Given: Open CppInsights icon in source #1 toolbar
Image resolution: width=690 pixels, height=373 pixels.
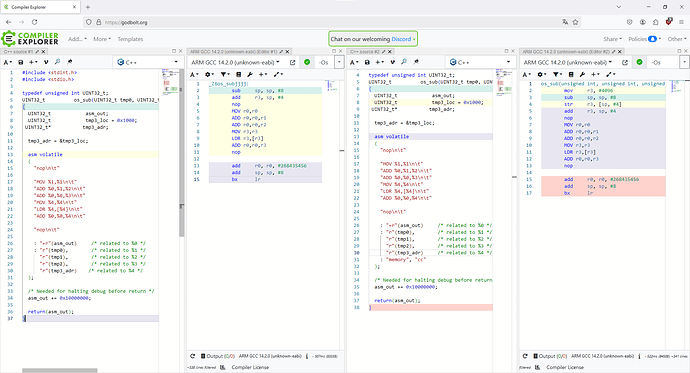Looking at the screenshot, I should 58,62.
